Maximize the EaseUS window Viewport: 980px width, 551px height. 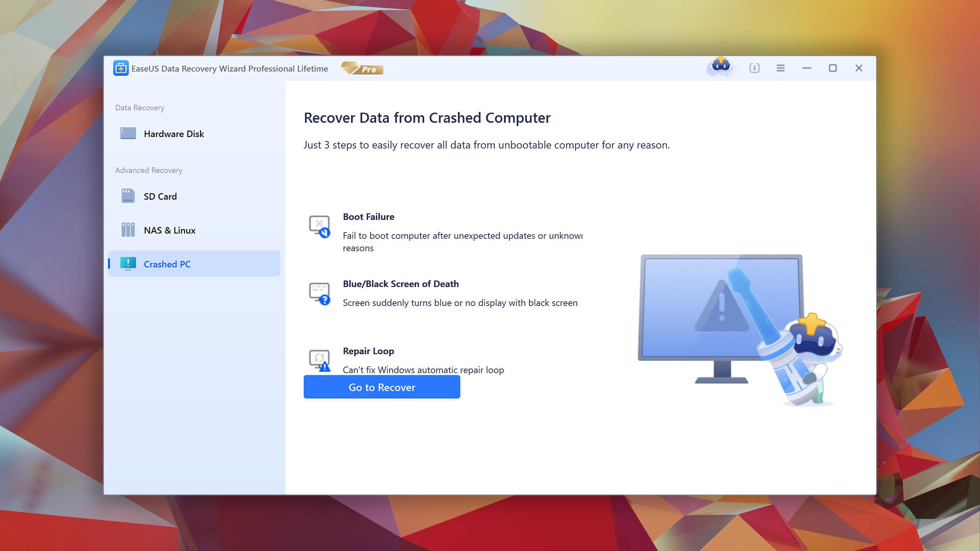833,68
